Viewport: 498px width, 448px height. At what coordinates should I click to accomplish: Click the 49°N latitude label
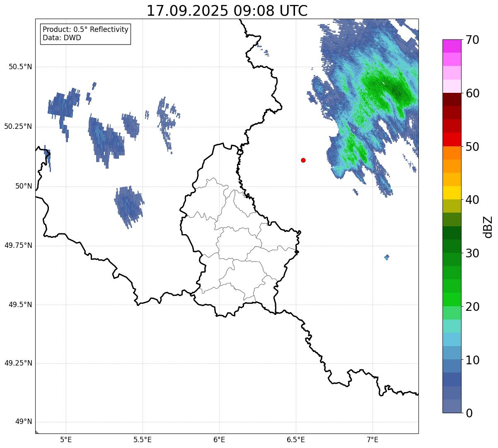tap(24, 422)
